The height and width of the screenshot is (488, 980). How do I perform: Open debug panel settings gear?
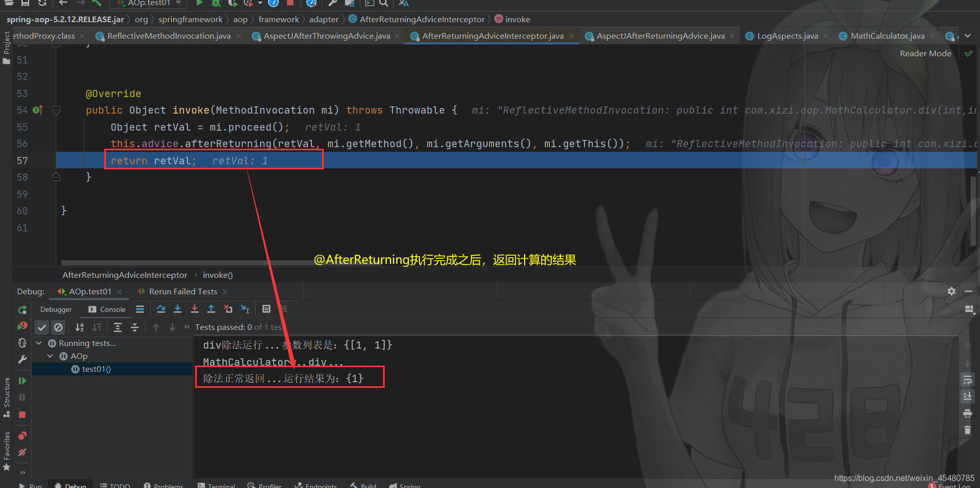pyautogui.click(x=951, y=291)
